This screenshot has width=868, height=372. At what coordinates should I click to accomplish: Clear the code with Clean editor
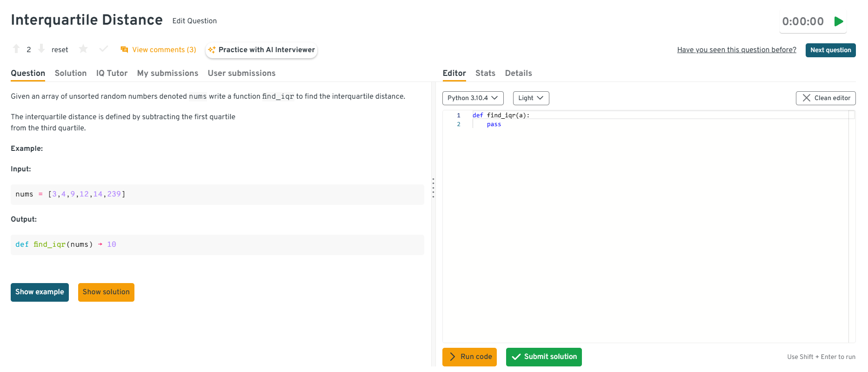825,98
